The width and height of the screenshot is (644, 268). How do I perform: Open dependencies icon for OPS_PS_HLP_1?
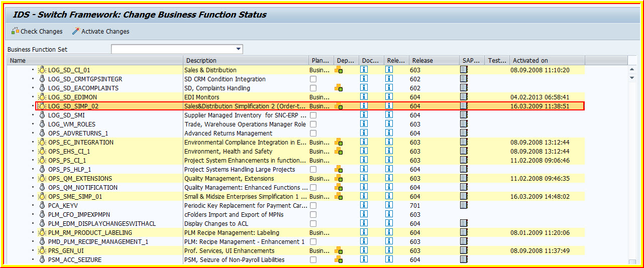pos(339,170)
